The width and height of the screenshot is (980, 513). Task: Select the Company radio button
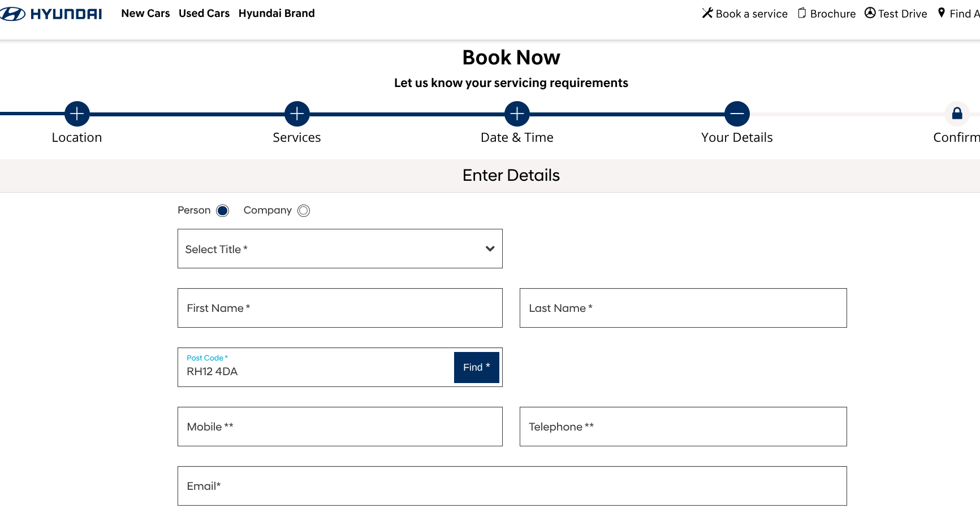coord(304,211)
